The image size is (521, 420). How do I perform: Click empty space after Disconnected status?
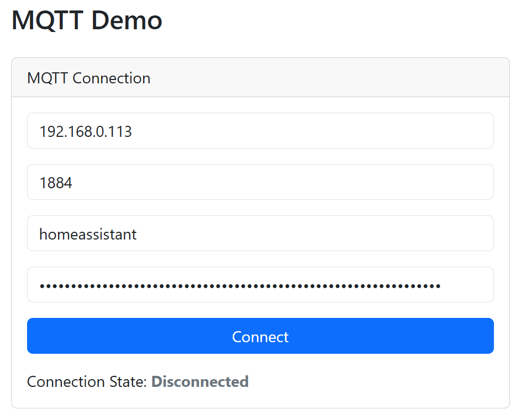pos(376,381)
